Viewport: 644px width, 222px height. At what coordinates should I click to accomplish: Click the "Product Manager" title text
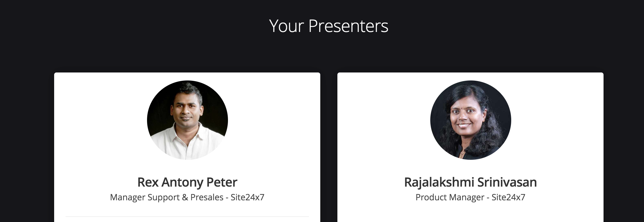[x=450, y=197]
